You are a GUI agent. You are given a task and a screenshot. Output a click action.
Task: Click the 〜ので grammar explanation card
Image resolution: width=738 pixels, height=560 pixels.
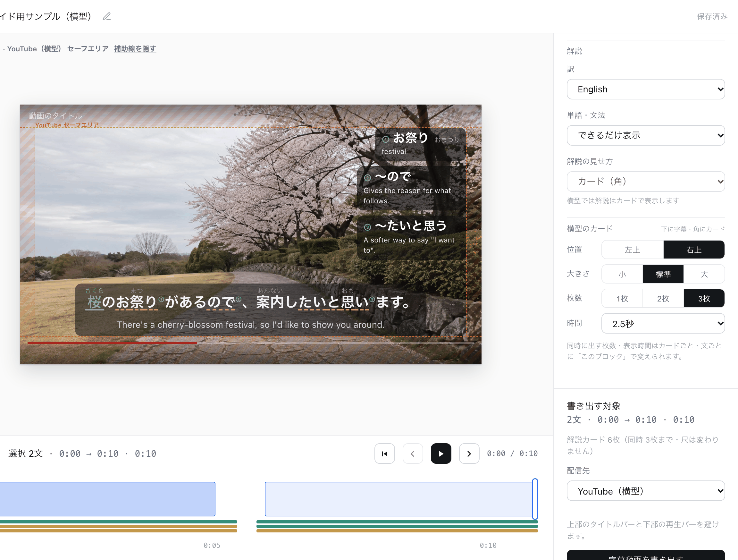coord(411,189)
